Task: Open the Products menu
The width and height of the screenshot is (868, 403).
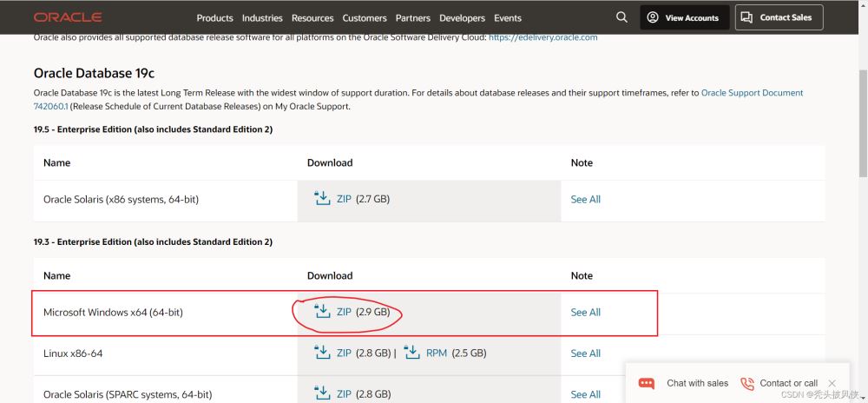Action: pos(214,17)
